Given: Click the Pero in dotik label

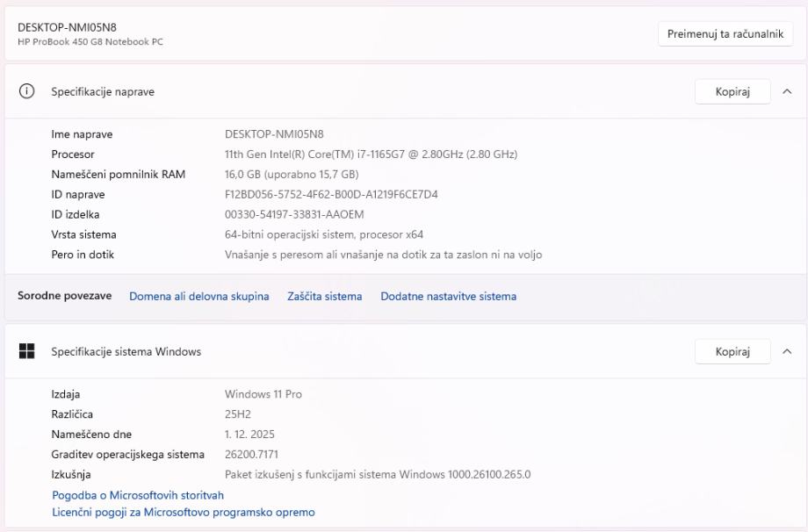Looking at the screenshot, I should click(x=83, y=255).
